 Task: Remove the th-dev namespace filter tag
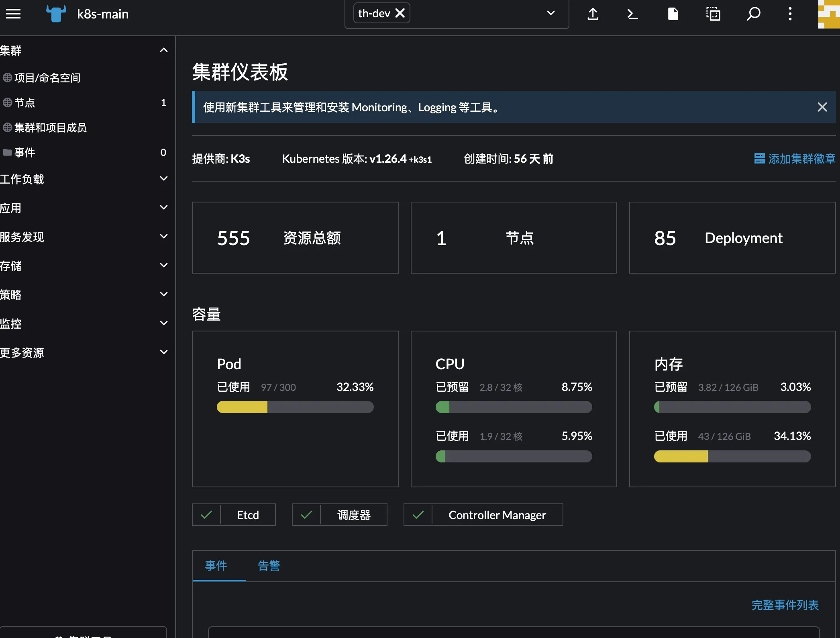pos(400,13)
